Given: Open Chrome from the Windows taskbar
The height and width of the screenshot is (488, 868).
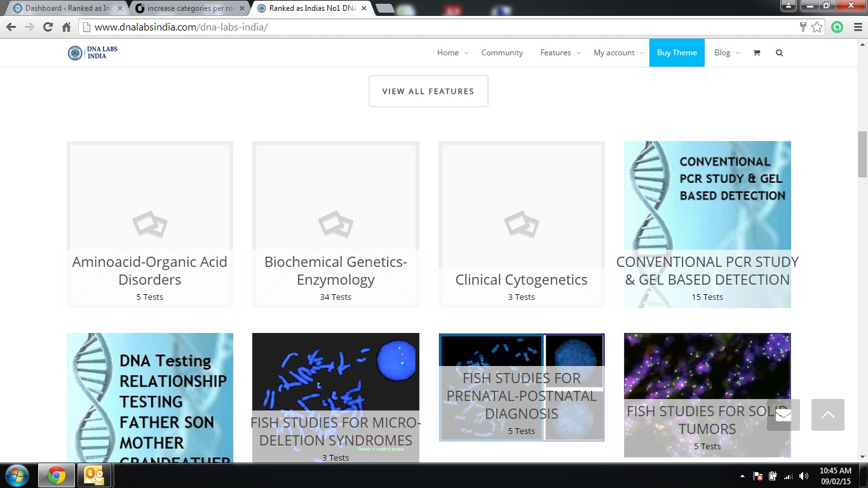Looking at the screenshot, I should pos(56,475).
